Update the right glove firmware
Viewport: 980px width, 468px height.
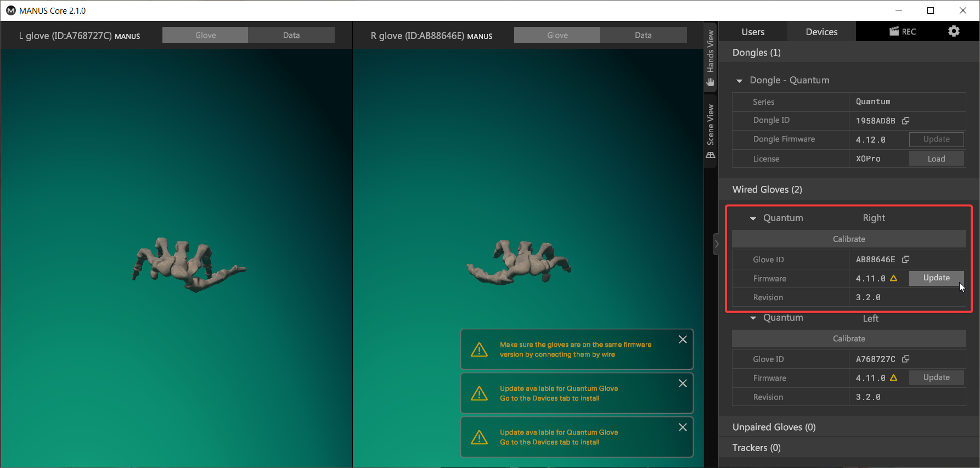tap(936, 278)
